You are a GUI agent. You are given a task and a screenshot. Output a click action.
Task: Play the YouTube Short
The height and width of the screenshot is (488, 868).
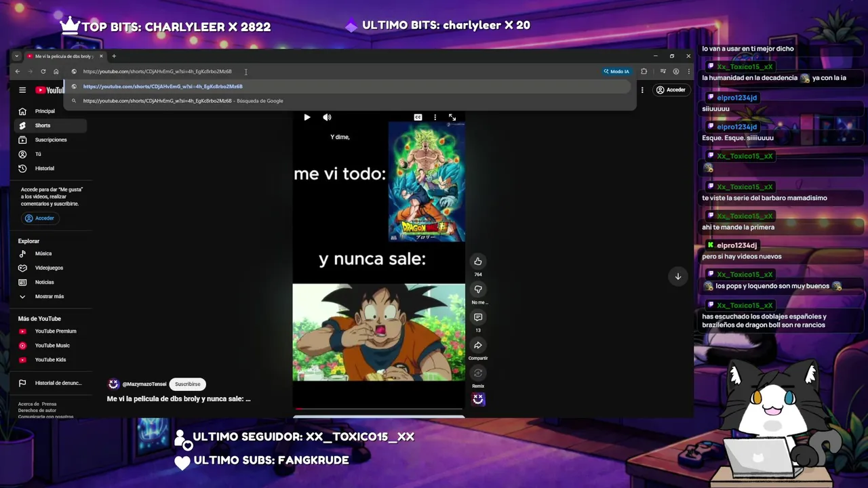coord(307,117)
